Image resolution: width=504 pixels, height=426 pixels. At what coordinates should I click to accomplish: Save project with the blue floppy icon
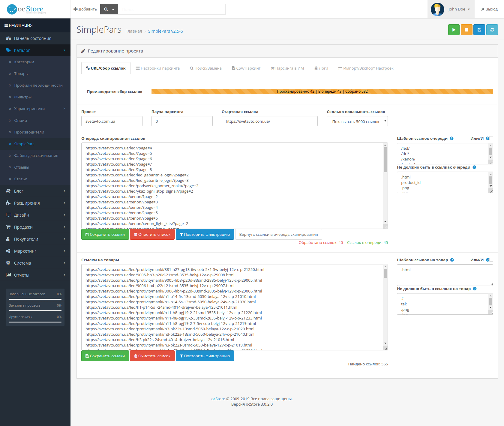click(x=479, y=30)
